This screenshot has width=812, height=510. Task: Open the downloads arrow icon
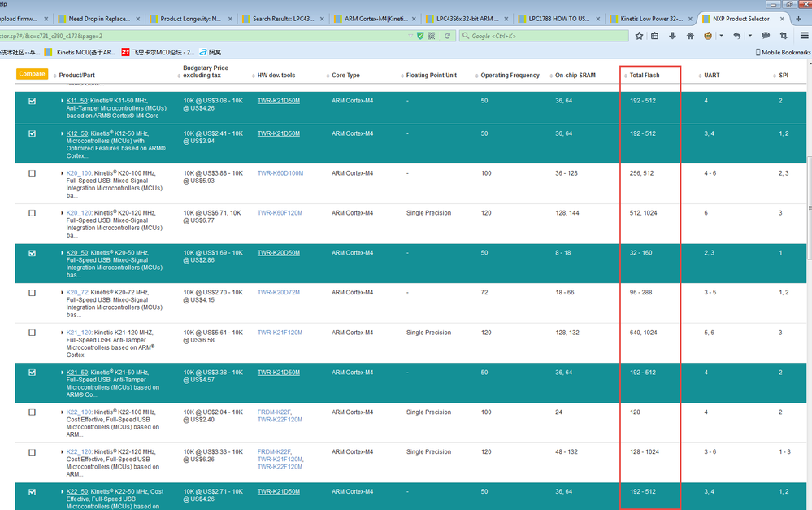pyautogui.click(x=673, y=36)
